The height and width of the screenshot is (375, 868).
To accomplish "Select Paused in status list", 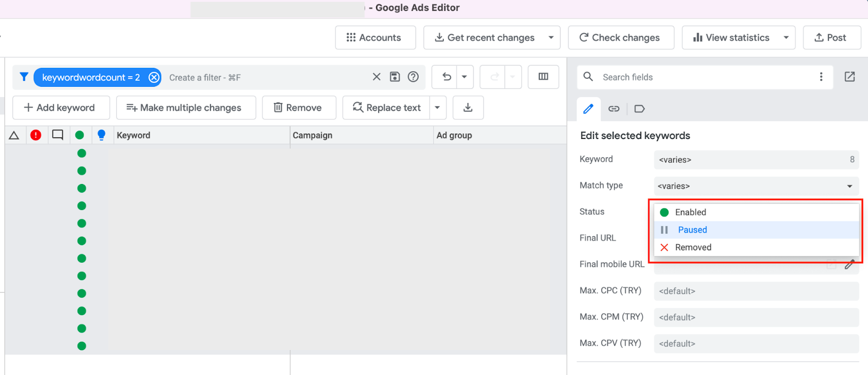I will pyautogui.click(x=756, y=230).
